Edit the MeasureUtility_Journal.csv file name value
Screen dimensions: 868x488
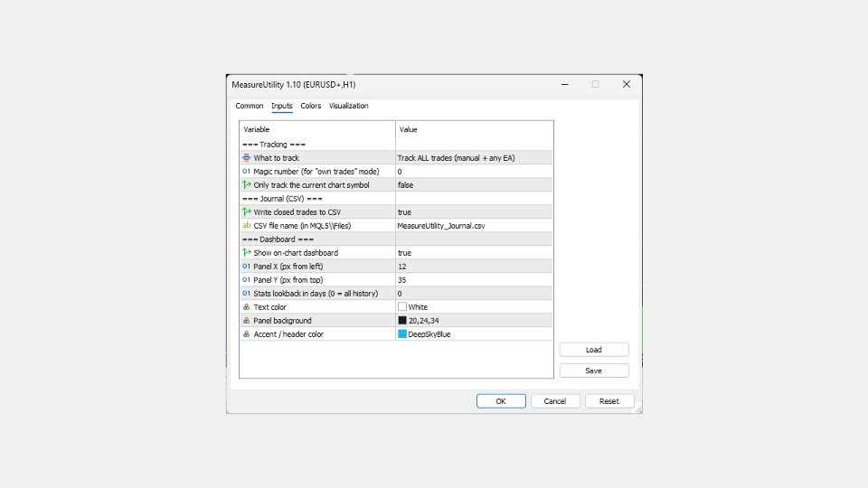pyautogui.click(x=474, y=225)
